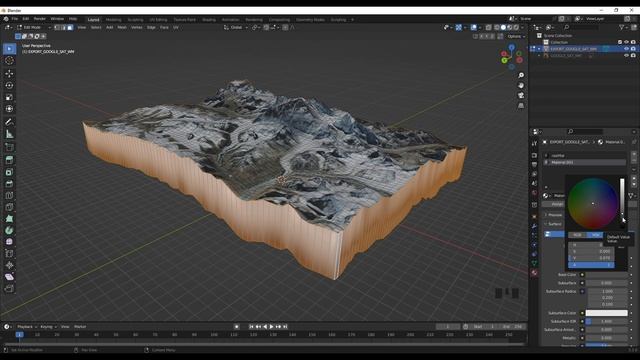
Task: Open the Options dropdown in viewport
Action: [516, 36]
